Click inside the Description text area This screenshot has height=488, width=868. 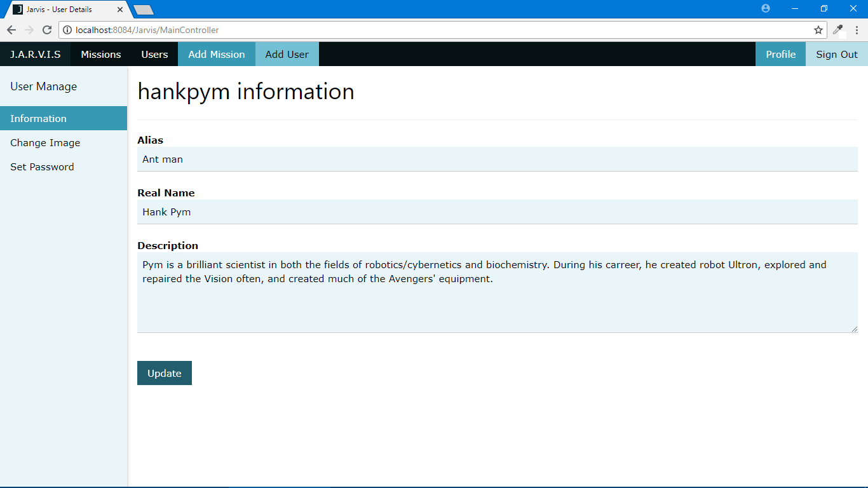point(498,292)
